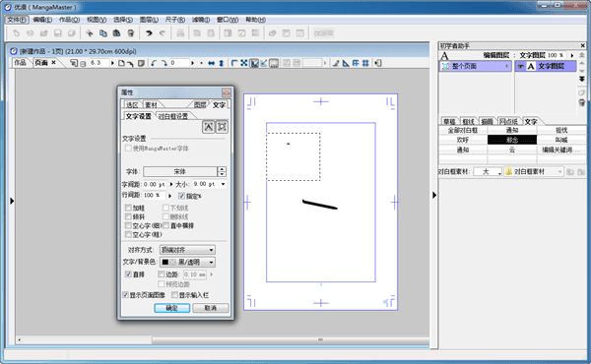The width and height of the screenshot is (591, 364).
Task: Click the move-layer-to-top icon in layer panel
Action: tap(582, 54)
